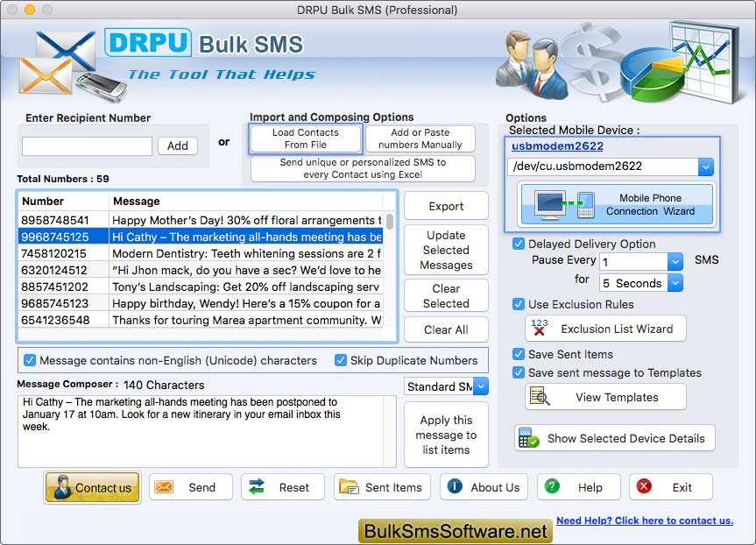
Task: Click Load Contacts From File button
Action: click(x=305, y=138)
